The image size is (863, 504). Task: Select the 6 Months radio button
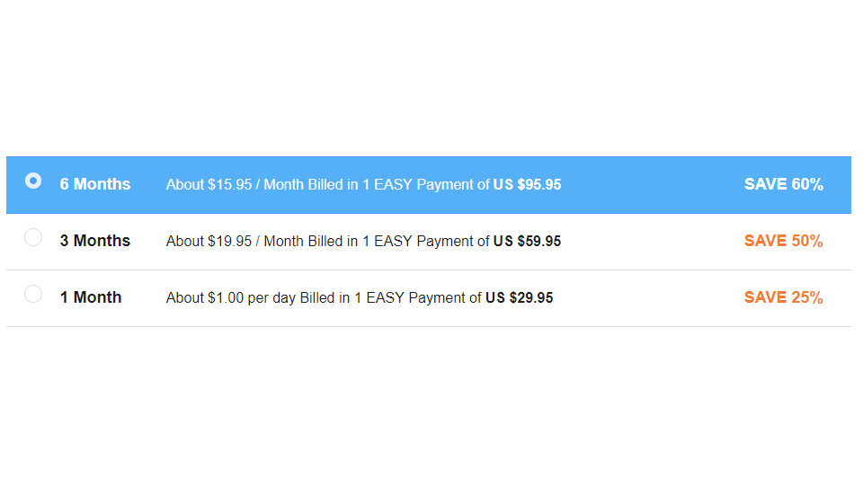33,181
